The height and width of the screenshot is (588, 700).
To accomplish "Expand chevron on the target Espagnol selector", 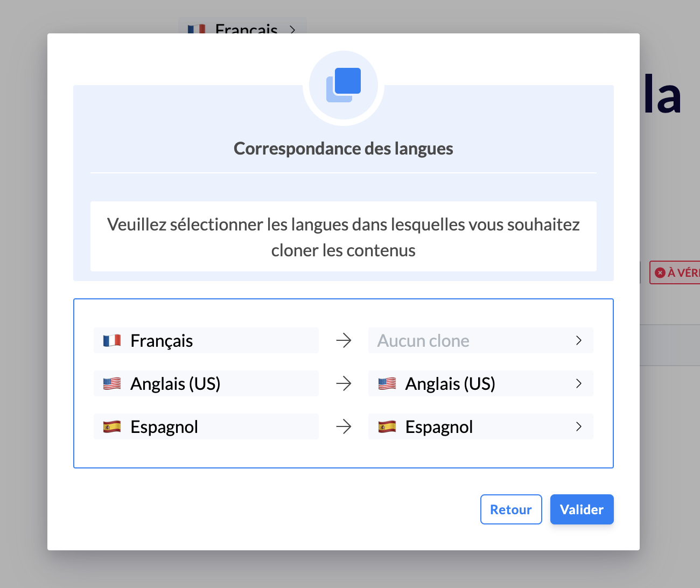I will pyautogui.click(x=579, y=426).
